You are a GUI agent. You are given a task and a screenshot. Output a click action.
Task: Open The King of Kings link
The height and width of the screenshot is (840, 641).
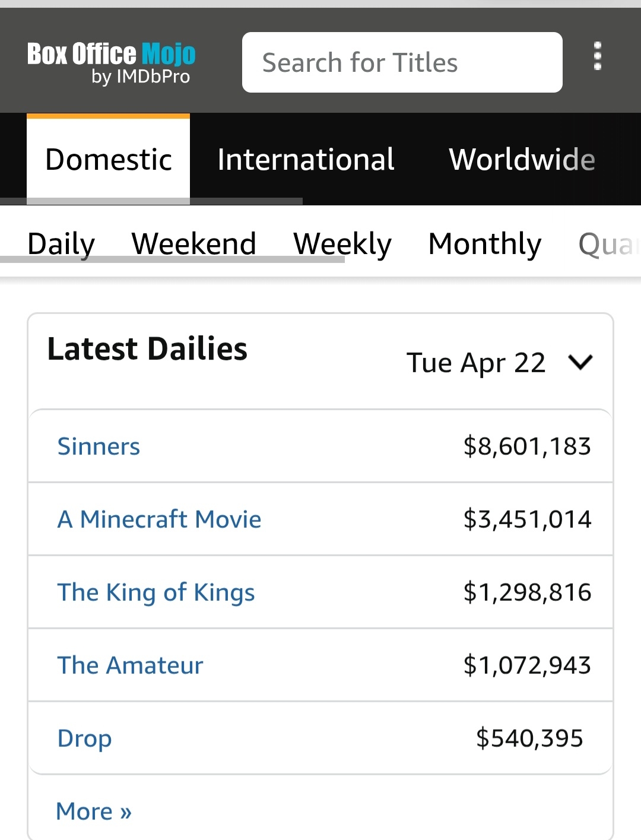click(156, 592)
